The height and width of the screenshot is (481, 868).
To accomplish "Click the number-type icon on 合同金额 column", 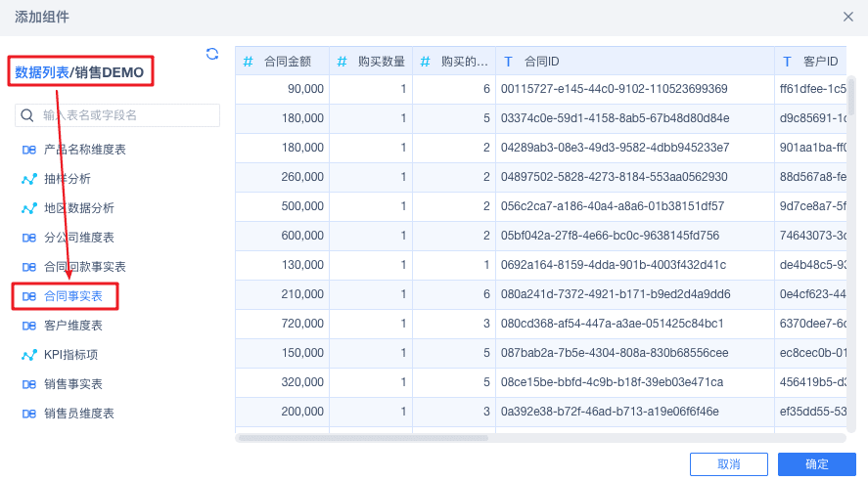I will point(249,62).
